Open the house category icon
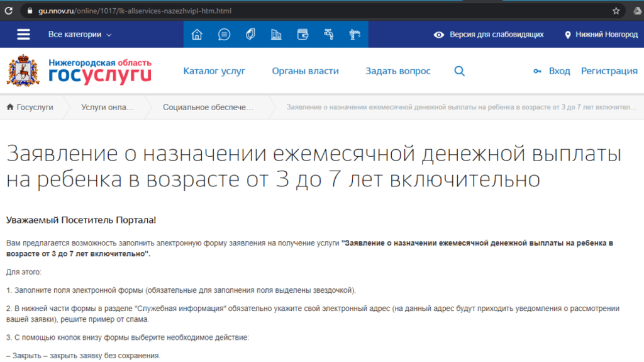Screen dimensions: 644x362 197,35
